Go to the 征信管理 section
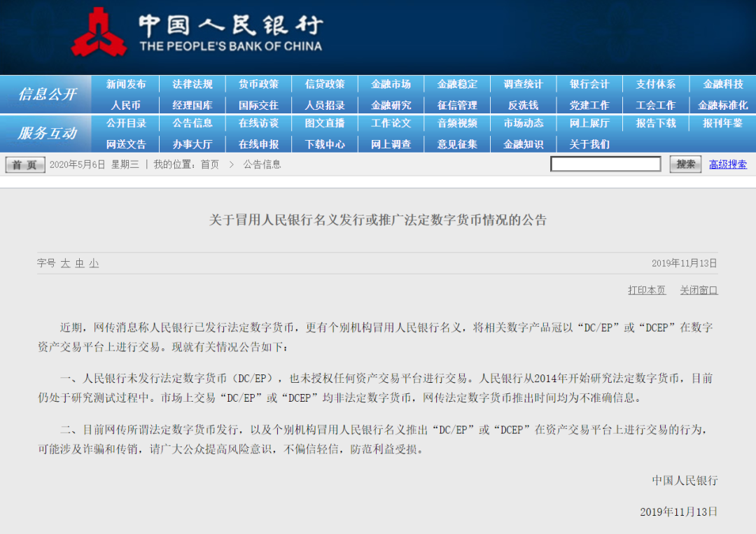Image resolution: width=756 pixels, height=534 pixels. (457, 105)
